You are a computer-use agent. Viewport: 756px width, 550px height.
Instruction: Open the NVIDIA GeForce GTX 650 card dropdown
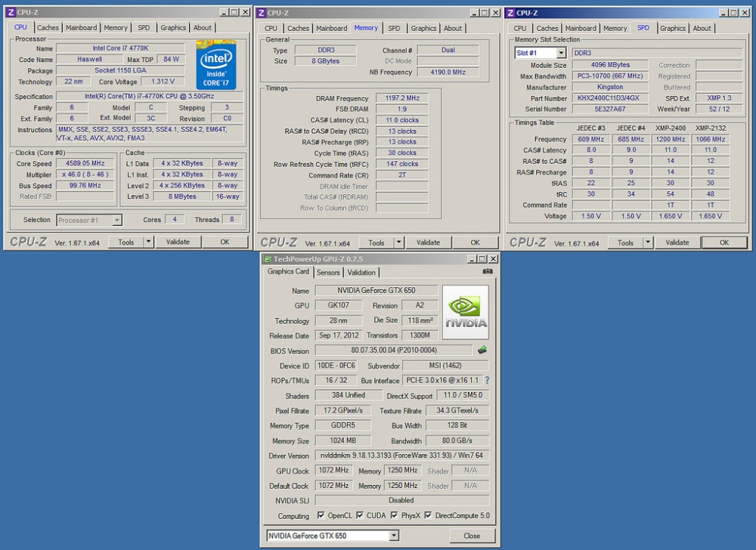tap(394, 536)
